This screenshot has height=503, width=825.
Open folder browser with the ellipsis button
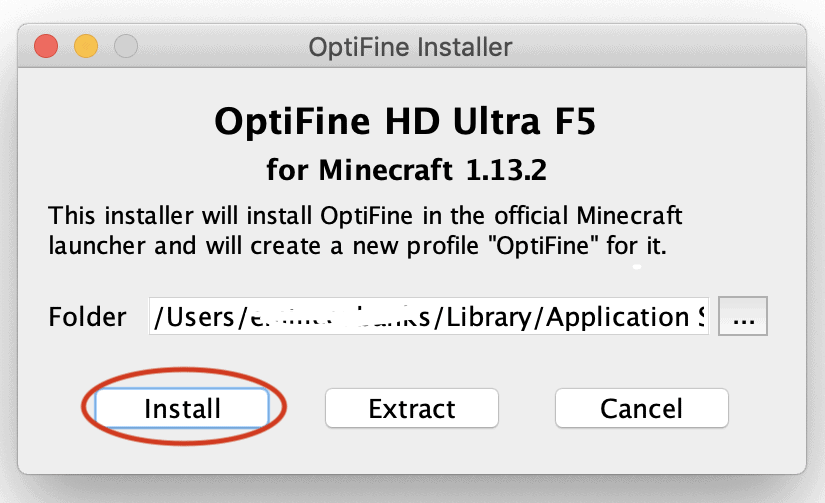tap(743, 316)
